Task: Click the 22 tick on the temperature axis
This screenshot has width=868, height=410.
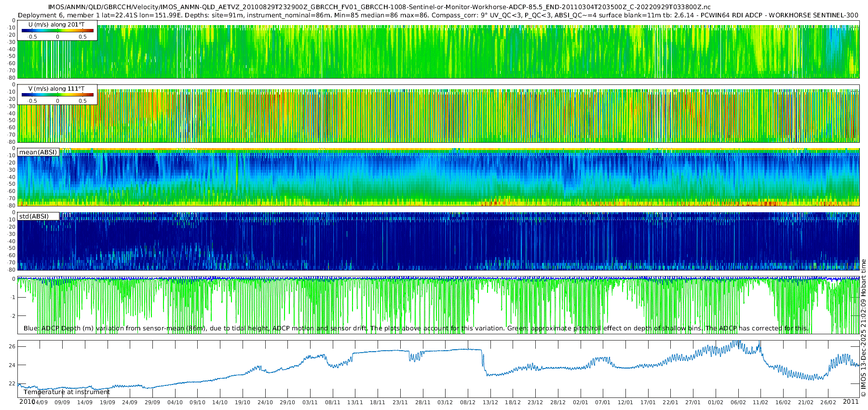Action: [12, 384]
